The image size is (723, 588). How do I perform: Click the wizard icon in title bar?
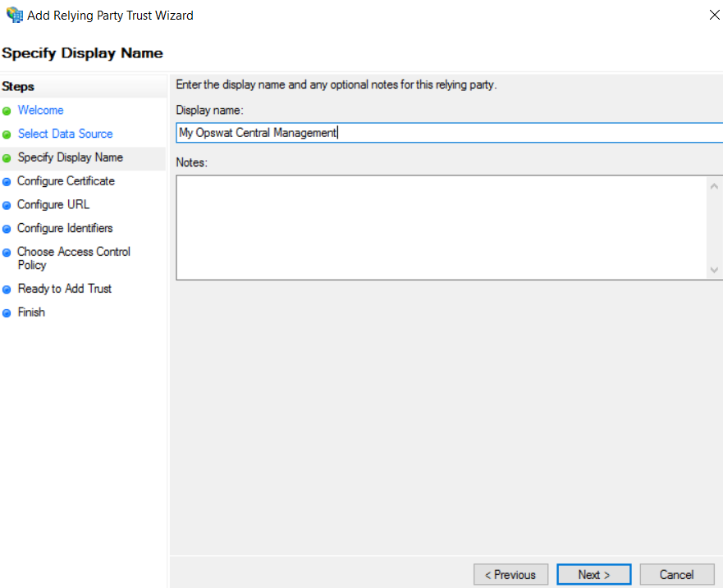(x=14, y=15)
